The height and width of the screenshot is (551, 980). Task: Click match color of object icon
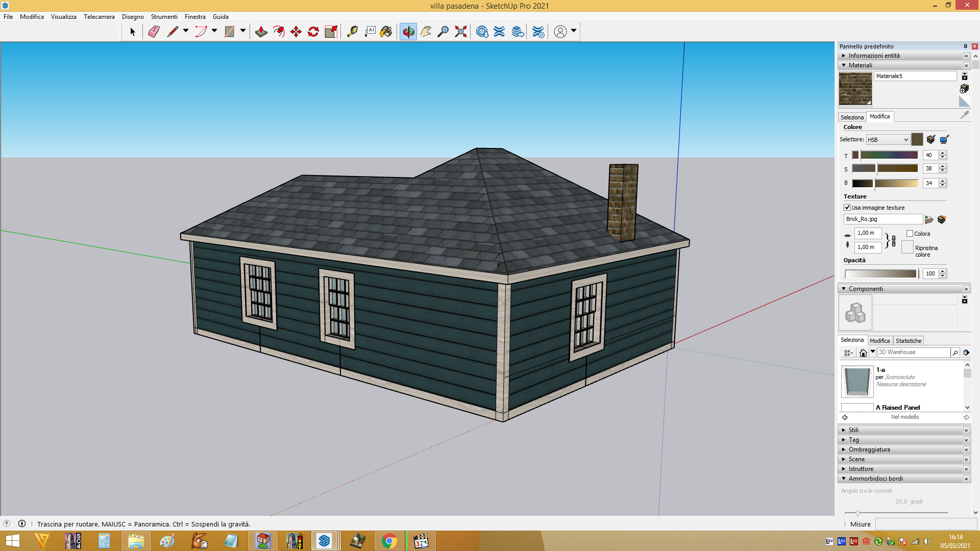(931, 139)
